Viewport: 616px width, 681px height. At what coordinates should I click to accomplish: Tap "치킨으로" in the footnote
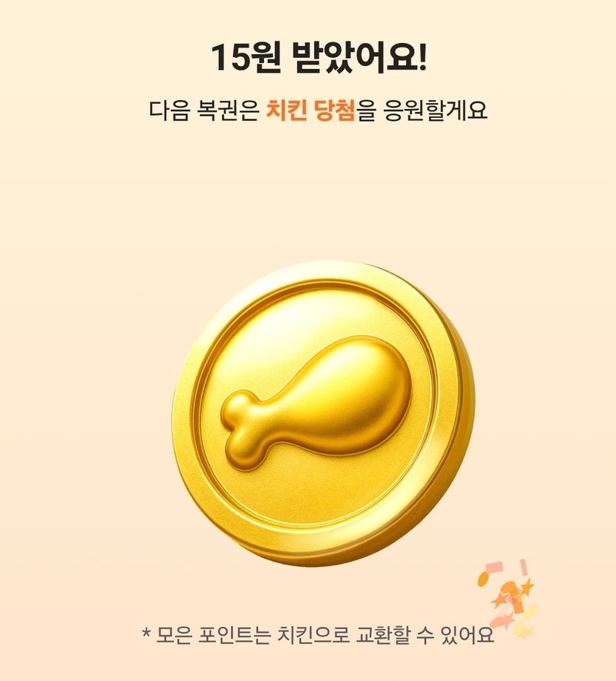pos(313,636)
